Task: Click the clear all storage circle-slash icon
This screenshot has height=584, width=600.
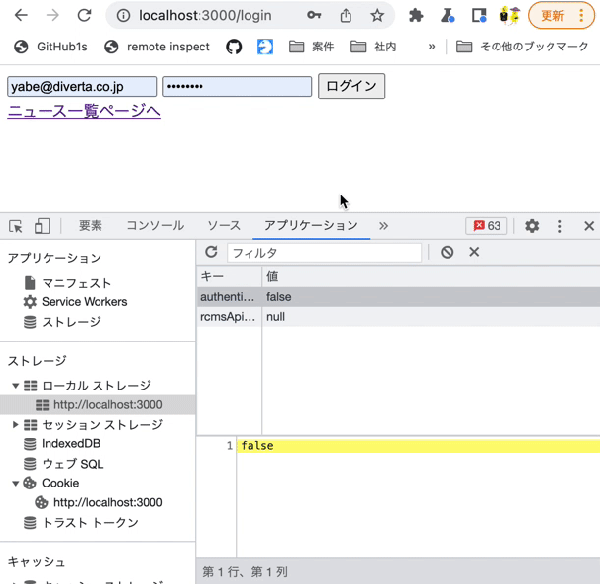Action: tap(447, 252)
